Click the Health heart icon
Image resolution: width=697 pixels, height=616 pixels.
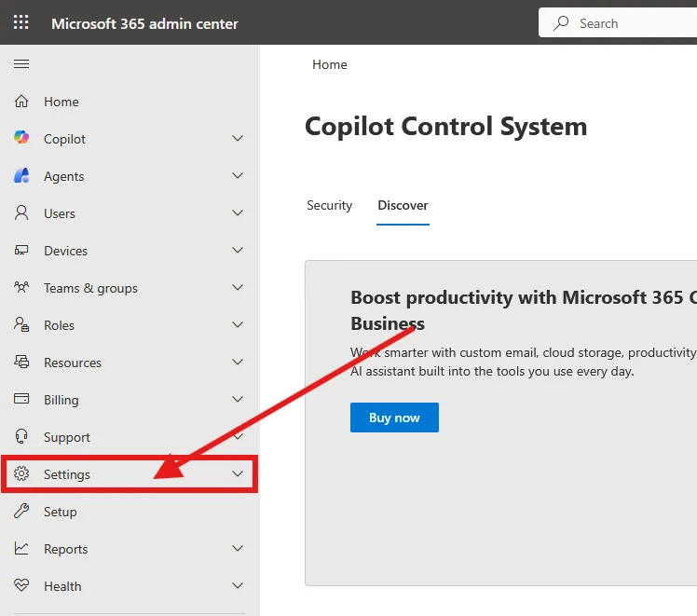pyautogui.click(x=21, y=585)
